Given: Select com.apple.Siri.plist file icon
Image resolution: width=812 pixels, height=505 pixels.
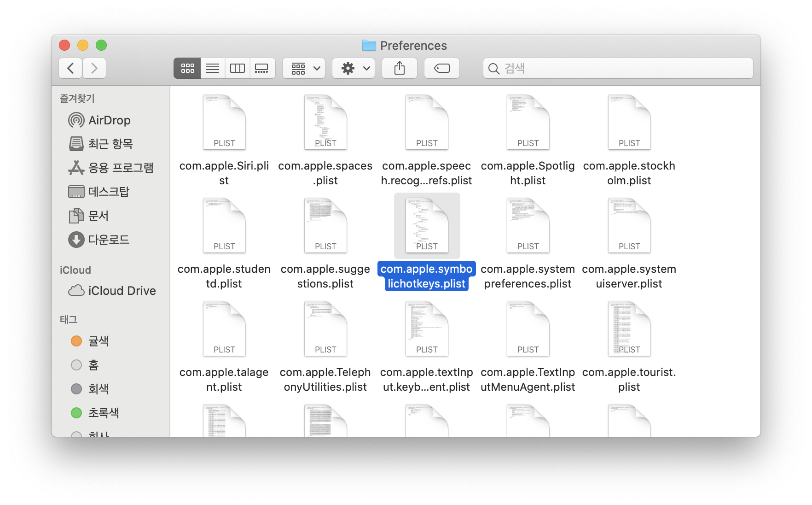Looking at the screenshot, I should point(224,122).
